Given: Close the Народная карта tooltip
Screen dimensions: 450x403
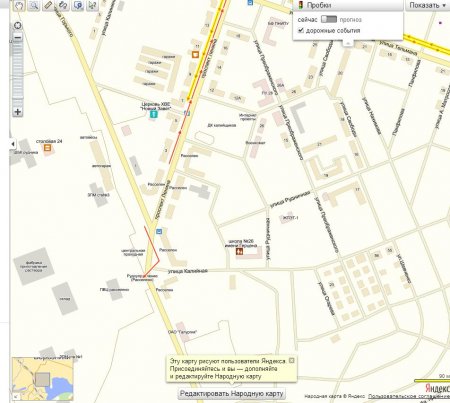Looking at the screenshot, I should pyautogui.click(x=292, y=360).
